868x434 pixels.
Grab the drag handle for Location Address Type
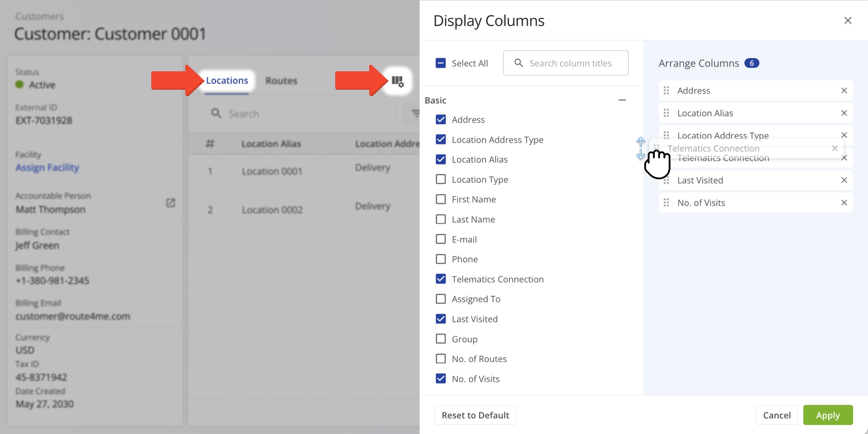(x=666, y=135)
